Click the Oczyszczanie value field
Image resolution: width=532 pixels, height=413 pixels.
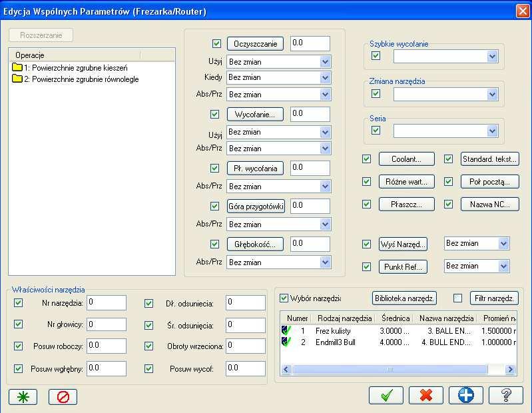click(310, 43)
